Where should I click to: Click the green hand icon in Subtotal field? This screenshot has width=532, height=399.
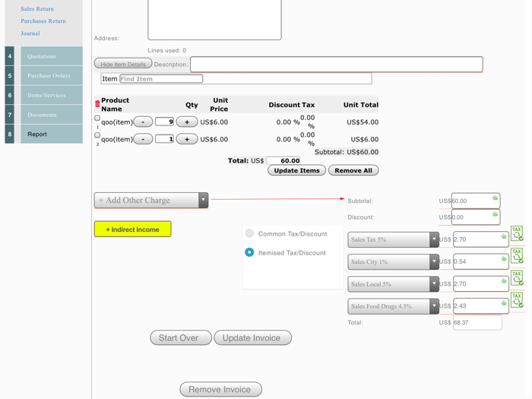pos(495,198)
